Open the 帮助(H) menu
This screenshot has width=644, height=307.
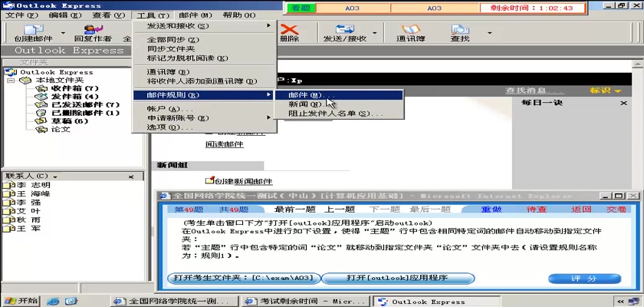(x=239, y=15)
